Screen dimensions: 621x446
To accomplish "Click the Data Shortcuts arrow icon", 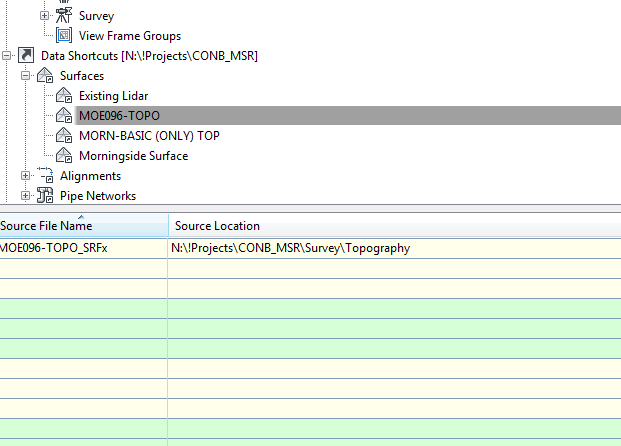I will tap(26, 55).
